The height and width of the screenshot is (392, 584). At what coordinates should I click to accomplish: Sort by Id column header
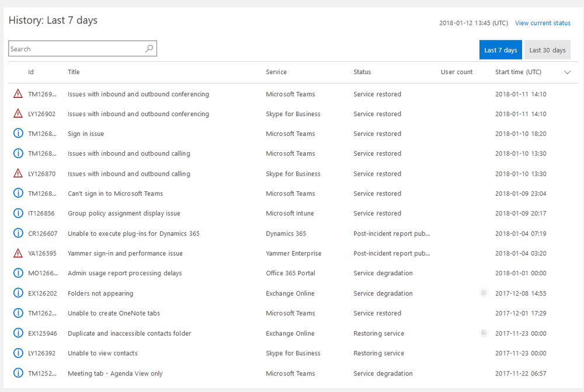click(31, 72)
